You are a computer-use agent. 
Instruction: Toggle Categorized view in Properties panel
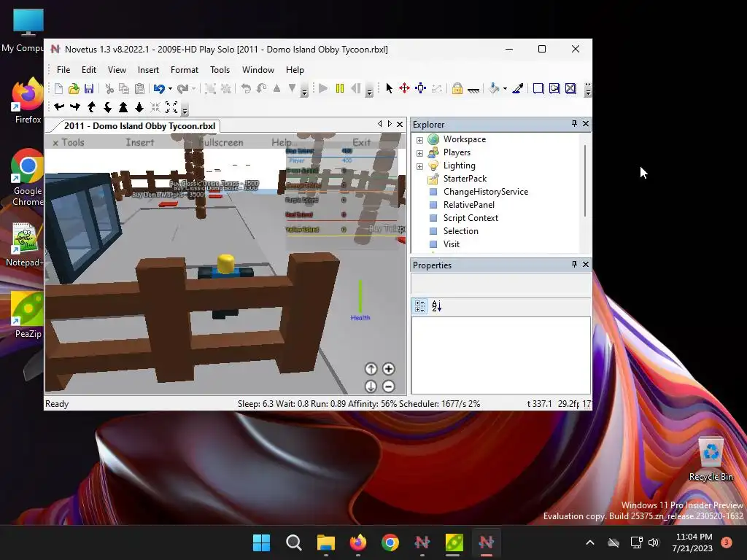(x=420, y=306)
